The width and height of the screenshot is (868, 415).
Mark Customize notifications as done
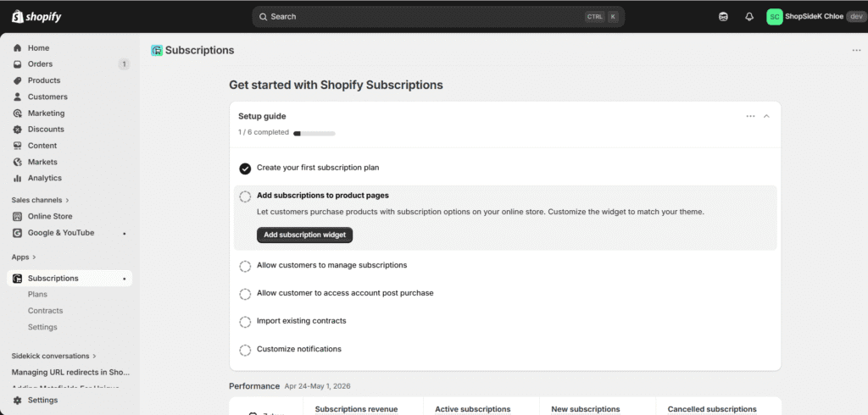tap(245, 351)
